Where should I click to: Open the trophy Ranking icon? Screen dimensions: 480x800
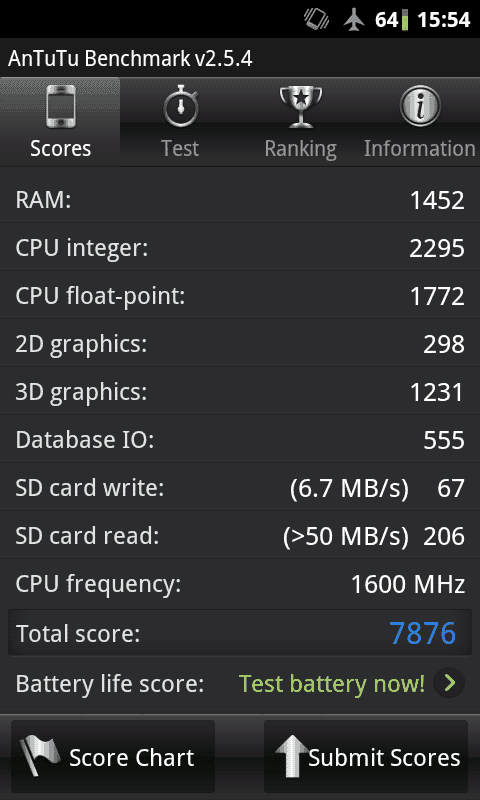click(x=300, y=107)
